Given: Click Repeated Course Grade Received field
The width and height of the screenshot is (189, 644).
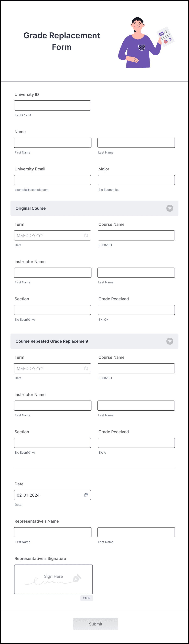Looking at the screenshot, I should point(136,443).
